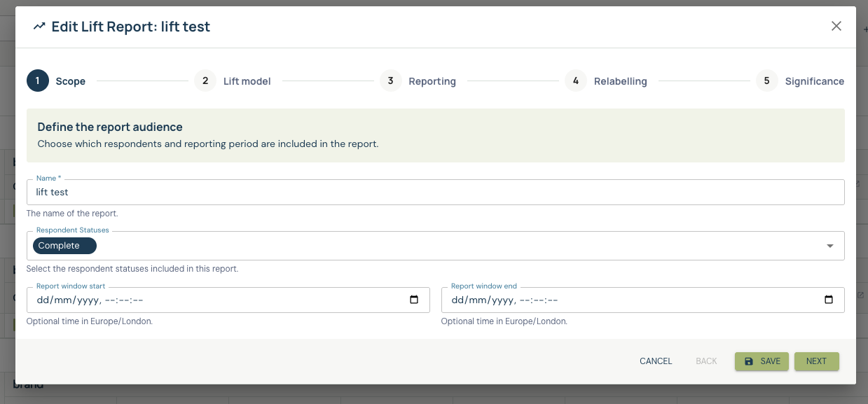Click the Back button
The image size is (868, 404).
click(706, 361)
